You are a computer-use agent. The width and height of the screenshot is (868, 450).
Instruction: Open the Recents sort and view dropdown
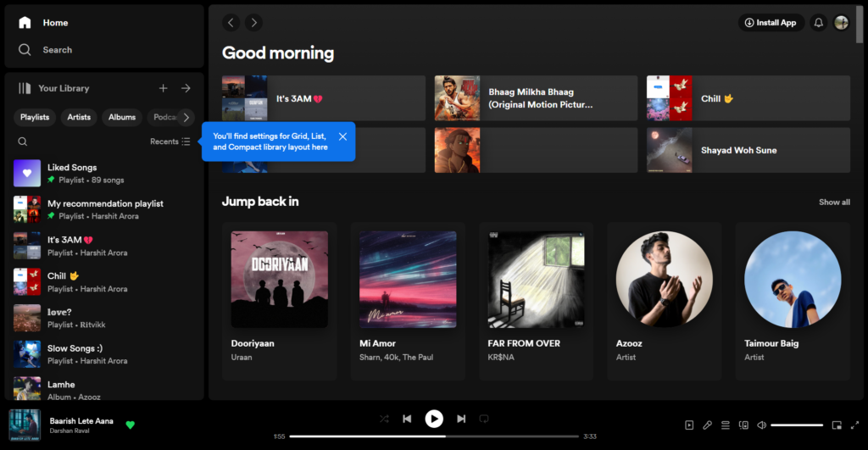point(170,142)
